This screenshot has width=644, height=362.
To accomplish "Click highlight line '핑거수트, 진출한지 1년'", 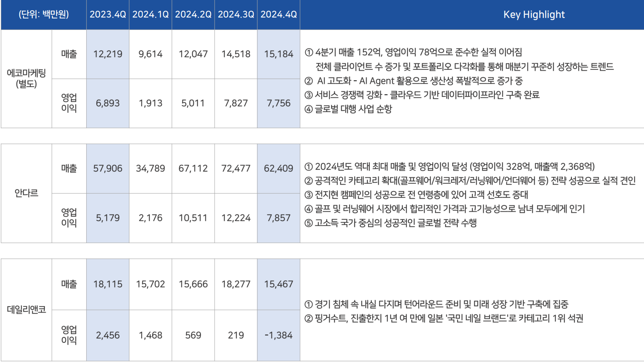I will point(444,319).
